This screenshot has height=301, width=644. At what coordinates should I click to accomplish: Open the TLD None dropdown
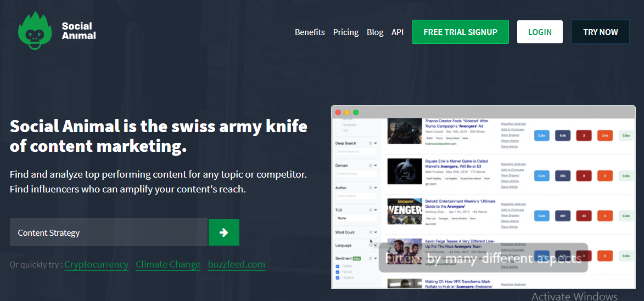click(x=356, y=218)
